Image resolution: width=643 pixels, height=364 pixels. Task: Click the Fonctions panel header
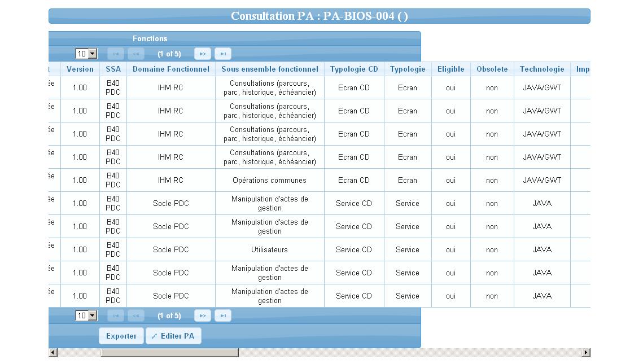coord(235,38)
